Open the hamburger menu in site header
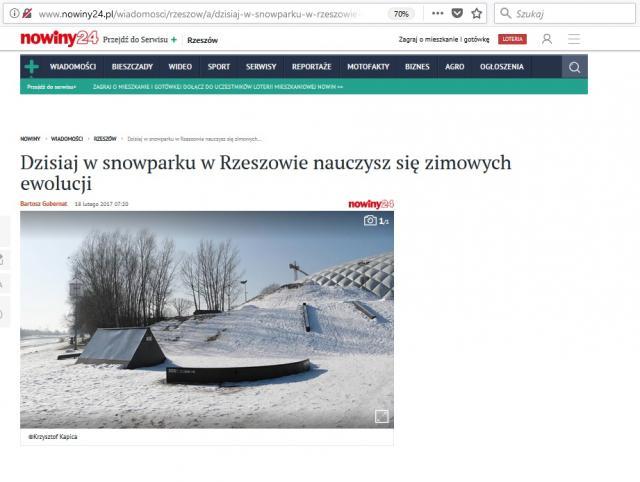640x482 pixels. point(574,40)
